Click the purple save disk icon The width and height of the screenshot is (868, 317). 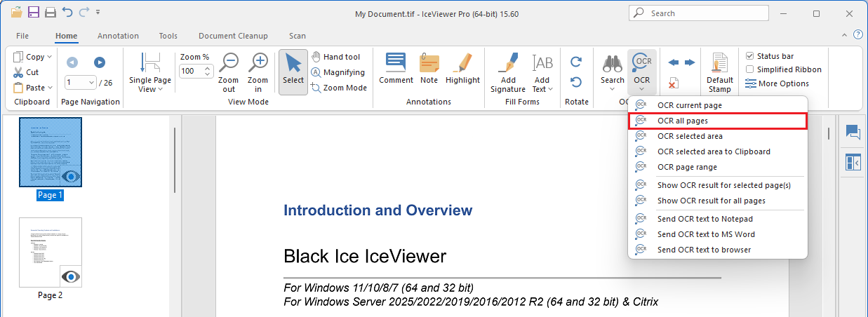[x=34, y=12]
